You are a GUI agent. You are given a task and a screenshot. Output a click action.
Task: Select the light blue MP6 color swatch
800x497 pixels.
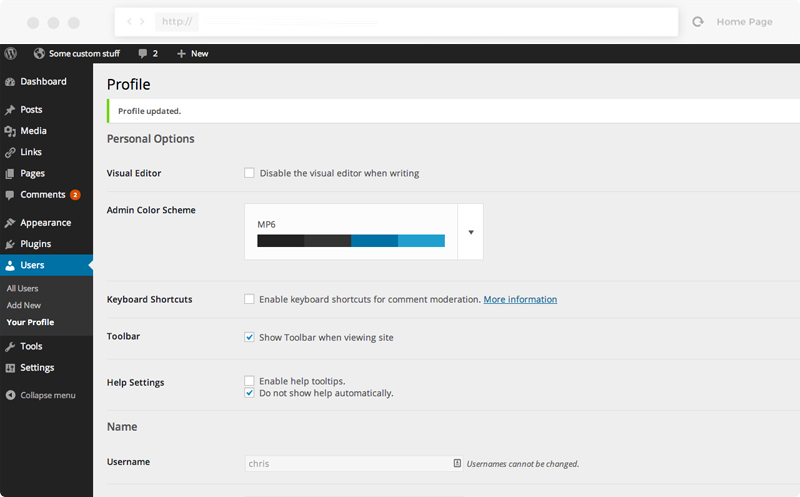click(x=421, y=241)
